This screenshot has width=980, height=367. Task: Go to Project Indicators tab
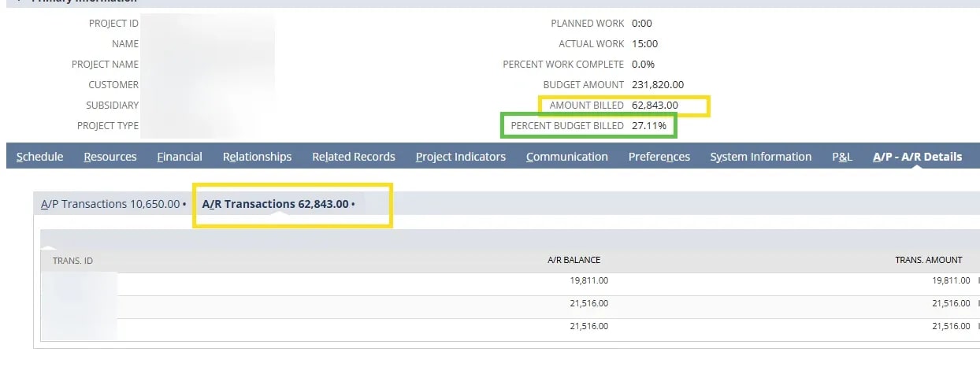(x=461, y=157)
